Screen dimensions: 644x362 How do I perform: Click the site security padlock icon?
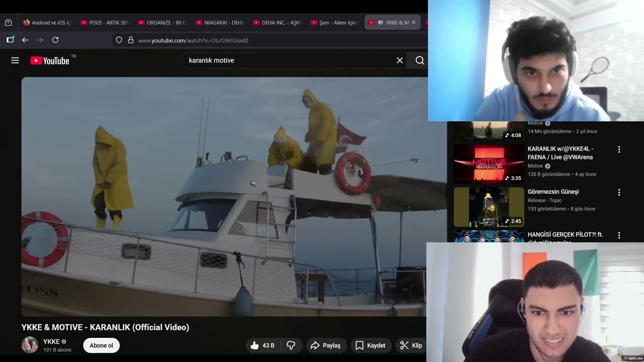[x=131, y=40]
